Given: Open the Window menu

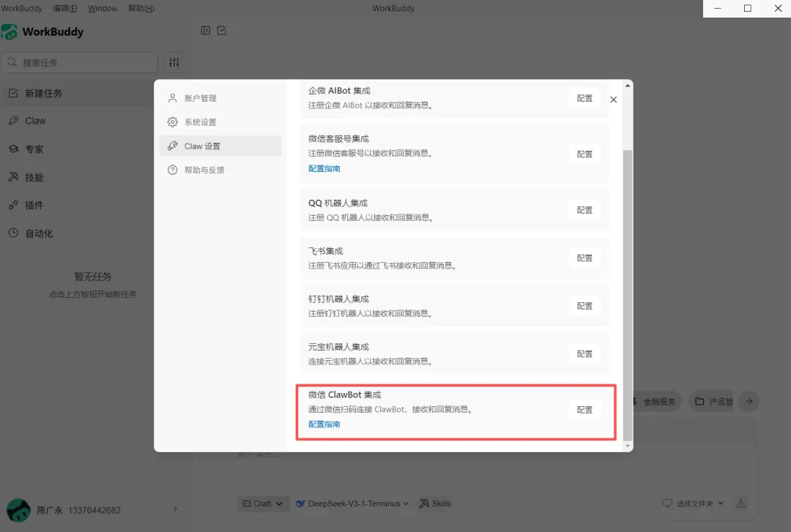Looking at the screenshot, I should click(x=103, y=8).
